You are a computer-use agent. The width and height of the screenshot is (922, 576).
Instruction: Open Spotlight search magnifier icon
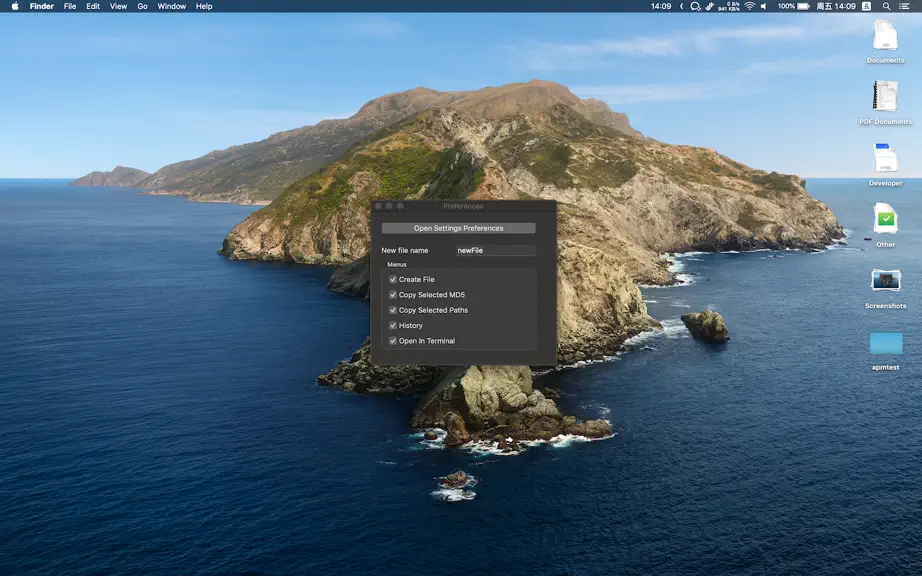[x=886, y=6]
